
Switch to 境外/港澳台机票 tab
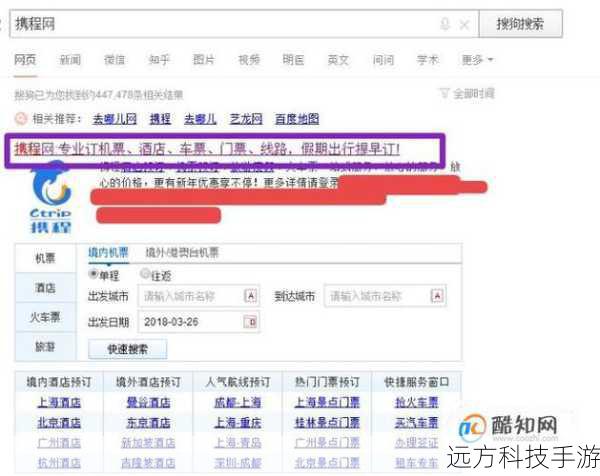pos(182,253)
